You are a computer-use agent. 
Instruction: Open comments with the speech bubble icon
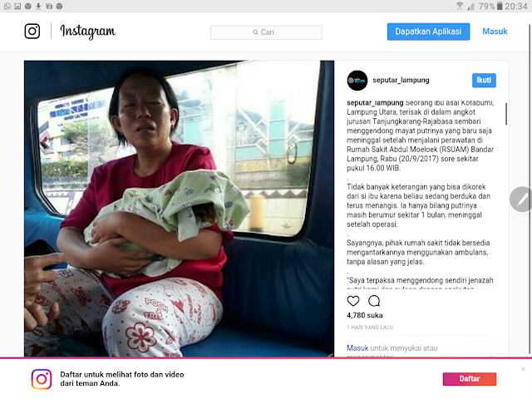tap(374, 301)
